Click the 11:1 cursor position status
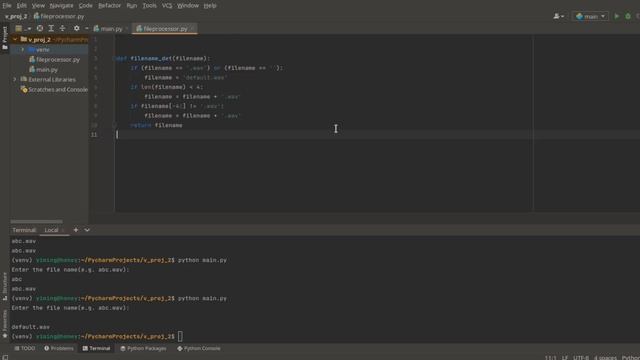Viewport: 640px width, 360px height. tap(550, 358)
